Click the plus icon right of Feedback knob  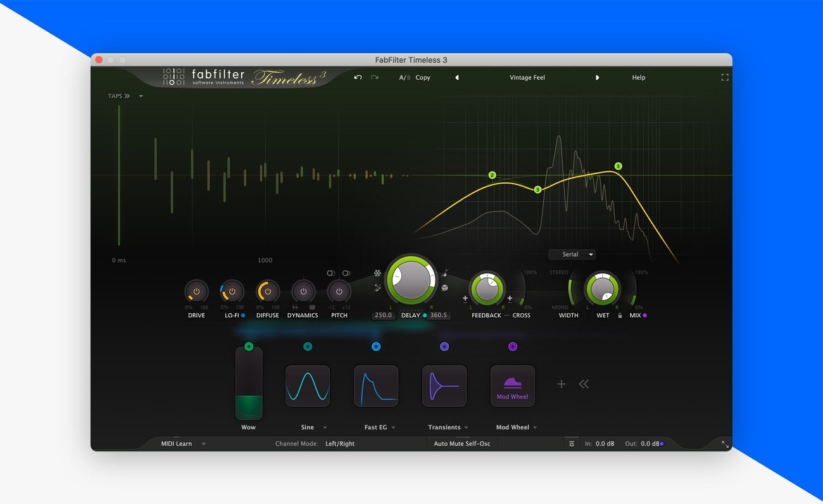[x=510, y=298]
